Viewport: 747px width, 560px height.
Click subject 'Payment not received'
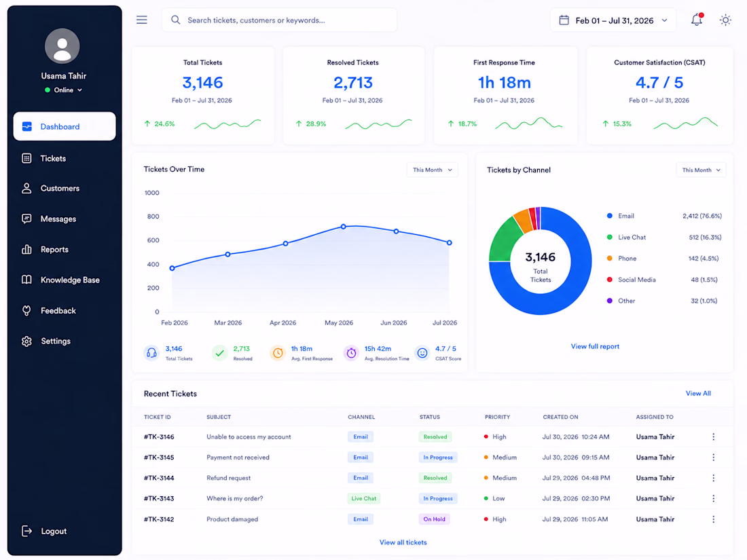tap(238, 457)
